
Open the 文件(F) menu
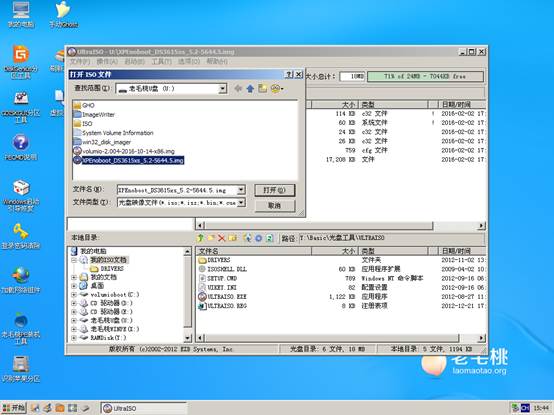coord(80,61)
